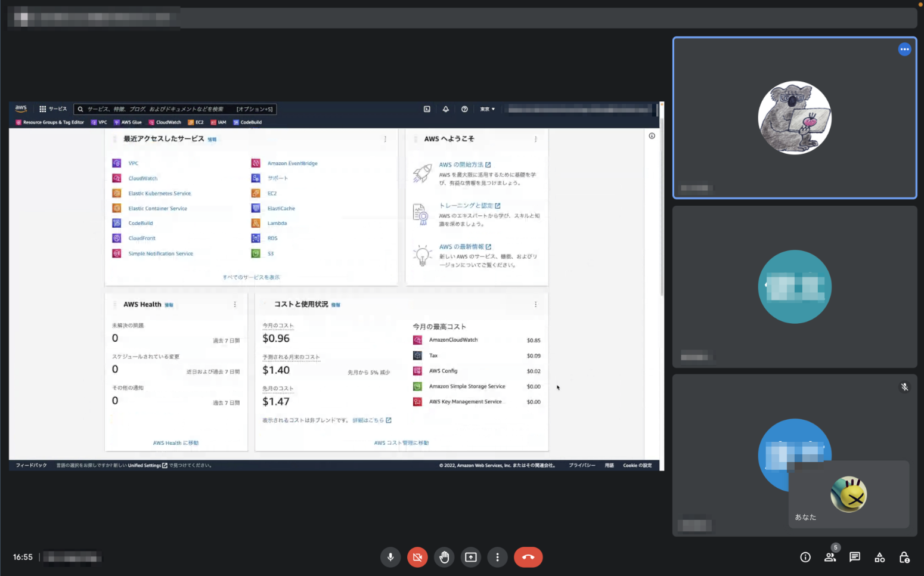Open the AWS services grid menu
The width and height of the screenshot is (924, 576).
click(x=53, y=109)
